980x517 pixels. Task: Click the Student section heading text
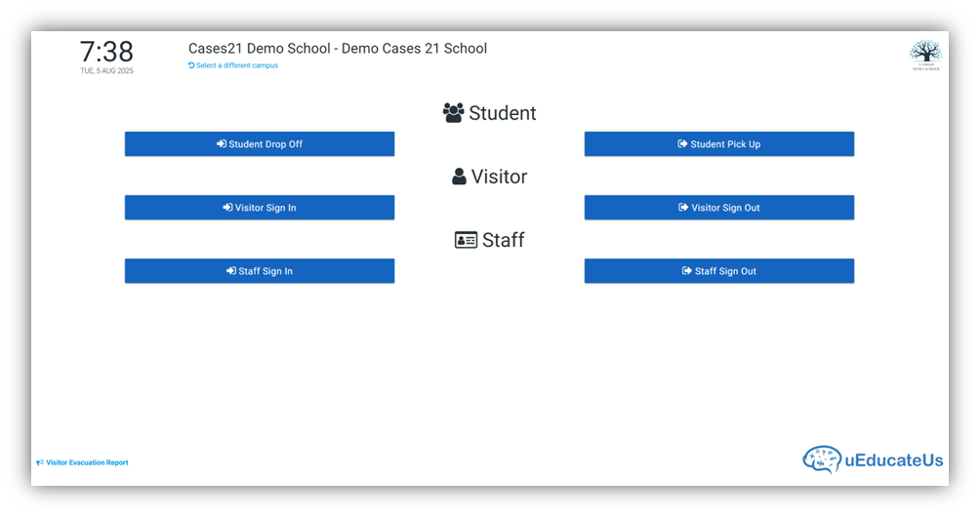503,113
